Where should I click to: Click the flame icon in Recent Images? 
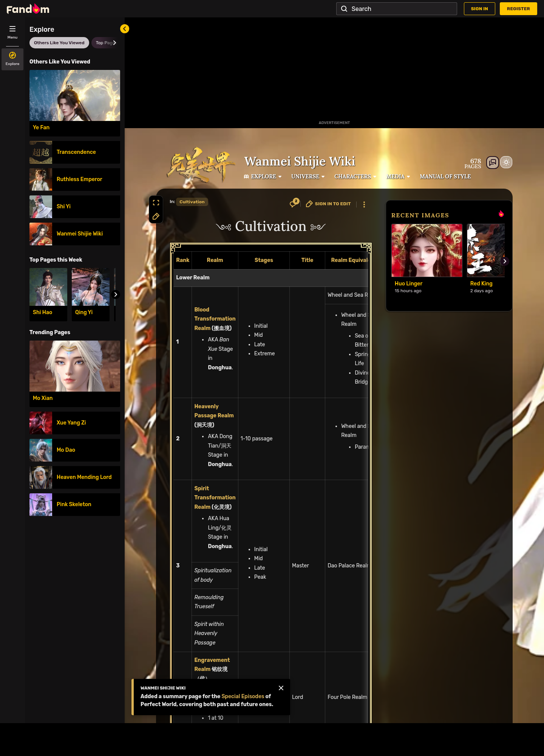501,214
